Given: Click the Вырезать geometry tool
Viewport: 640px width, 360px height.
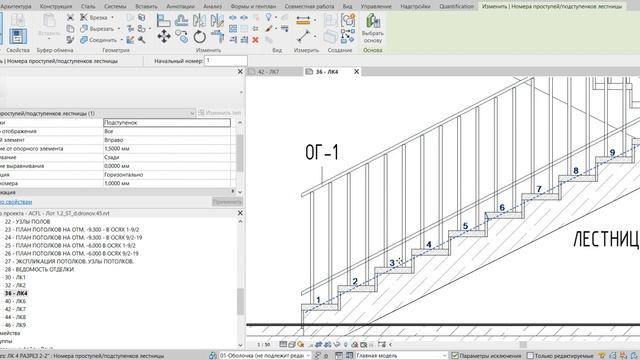Looking at the screenshot, I should 97,29.
